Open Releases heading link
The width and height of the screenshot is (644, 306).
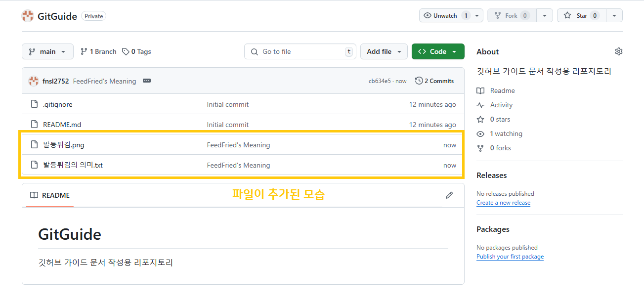pos(491,175)
